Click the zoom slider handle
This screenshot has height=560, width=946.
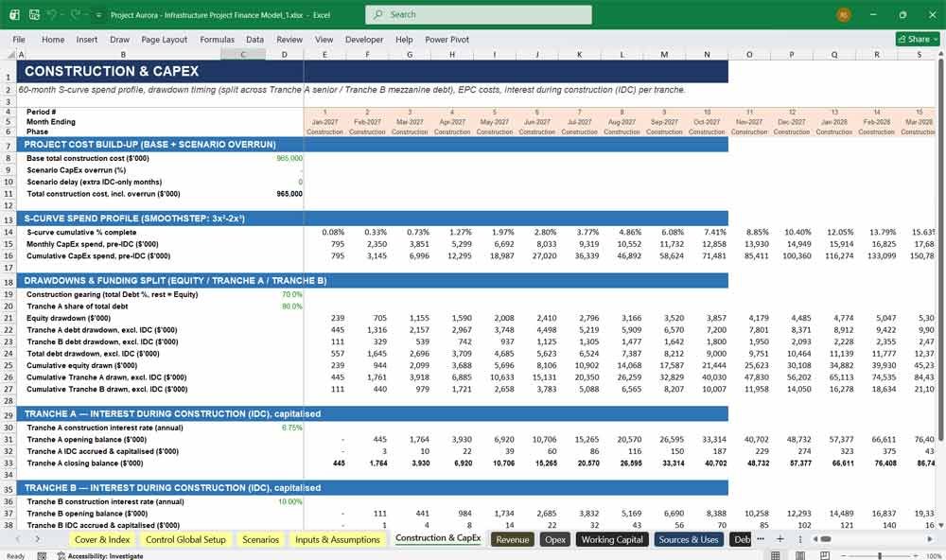coord(880,556)
